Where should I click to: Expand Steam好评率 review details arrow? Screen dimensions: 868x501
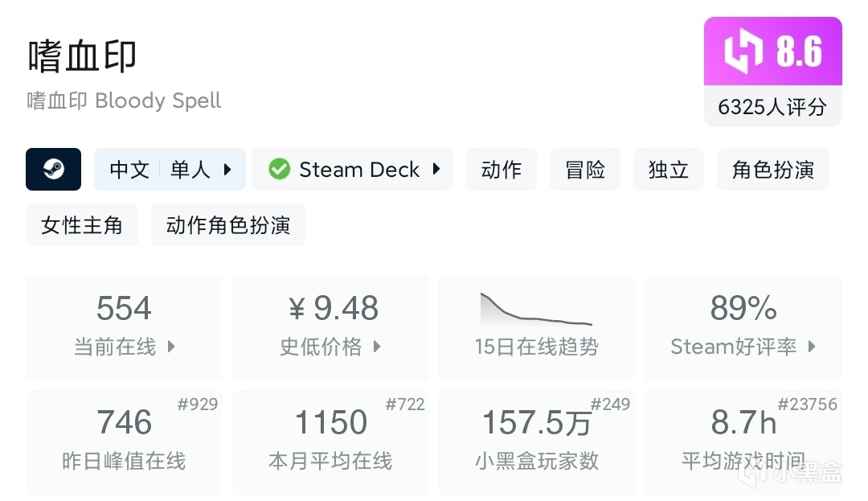pos(812,347)
